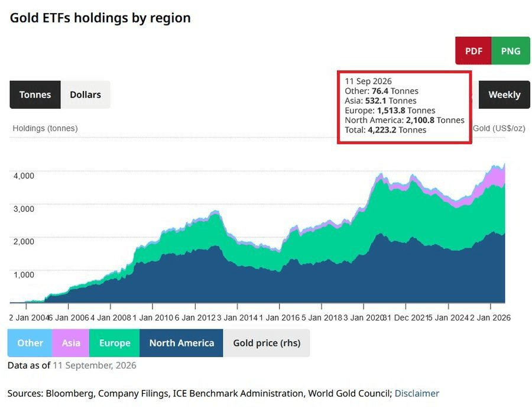Viewport: 532px width, 408px height.
Task: Click the 'Holdings (tonnes)' axis title
Action: pyautogui.click(x=45, y=128)
